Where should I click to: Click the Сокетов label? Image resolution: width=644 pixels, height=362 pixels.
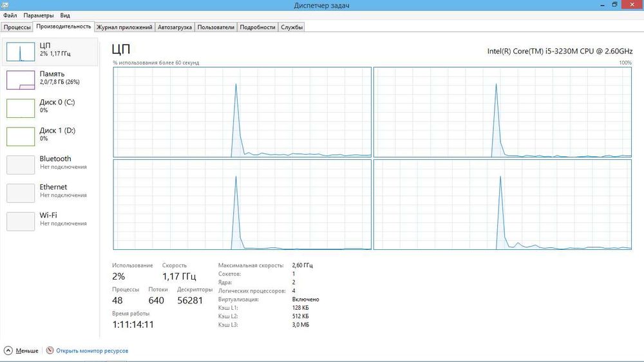(229, 274)
